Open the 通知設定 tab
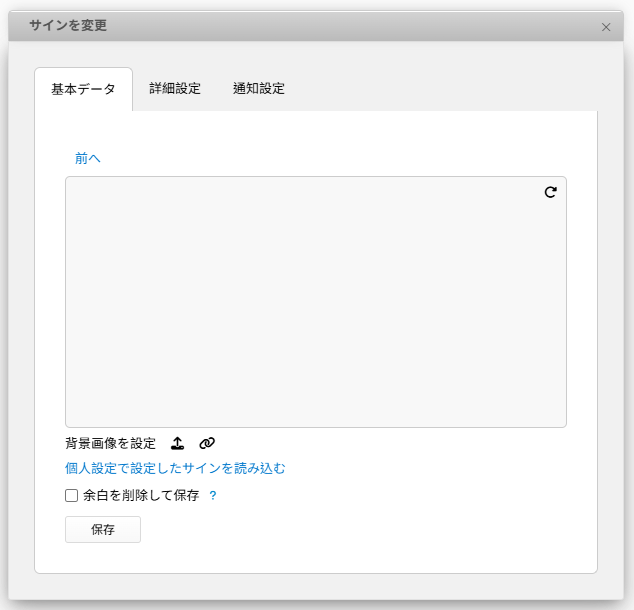634x610 pixels. pyautogui.click(x=259, y=89)
